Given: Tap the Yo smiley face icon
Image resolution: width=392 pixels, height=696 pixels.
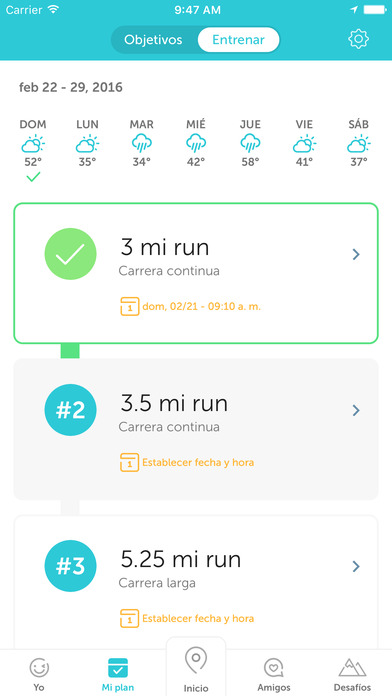Looking at the screenshot, I should point(39,667).
